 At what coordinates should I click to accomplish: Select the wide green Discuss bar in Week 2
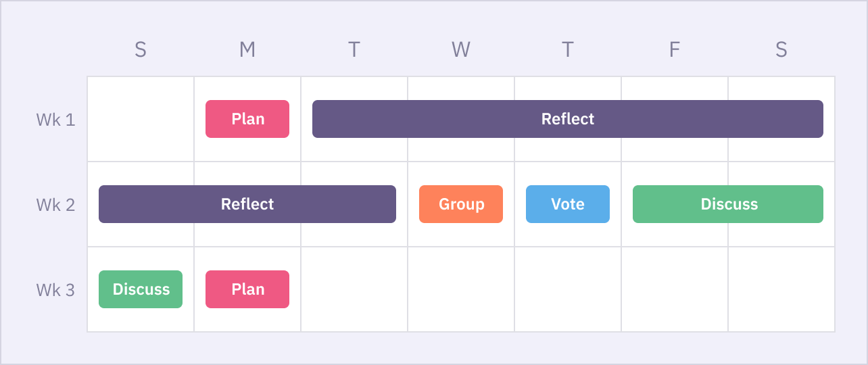pos(728,204)
